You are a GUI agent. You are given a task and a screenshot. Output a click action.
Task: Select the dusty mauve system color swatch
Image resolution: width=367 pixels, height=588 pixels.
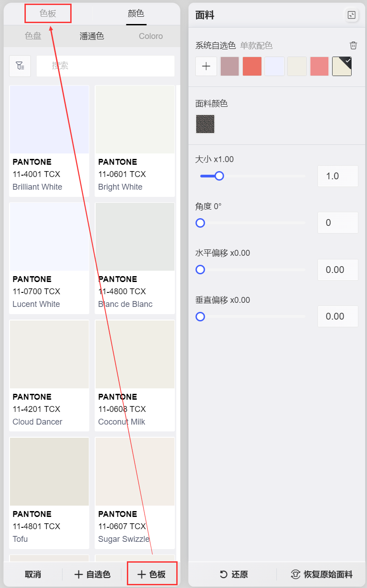(x=230, y=66)
